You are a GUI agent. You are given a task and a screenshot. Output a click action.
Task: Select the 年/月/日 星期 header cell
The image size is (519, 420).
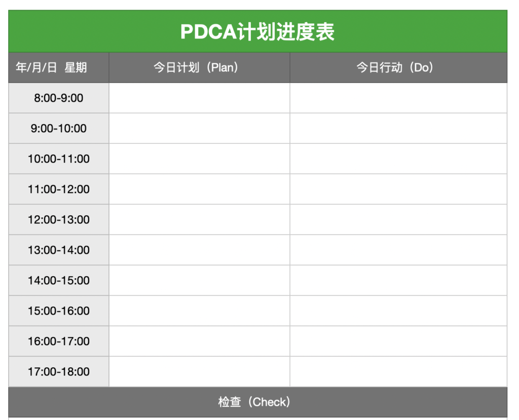(58, 67)
